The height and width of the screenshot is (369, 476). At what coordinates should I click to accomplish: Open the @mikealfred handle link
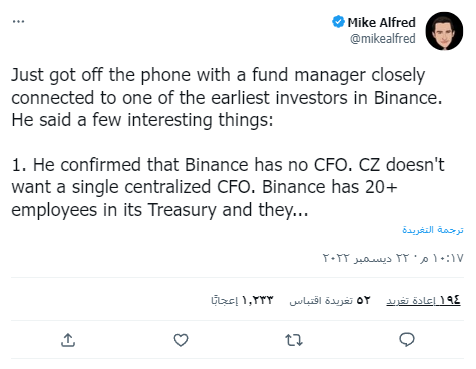coord(383,39)
